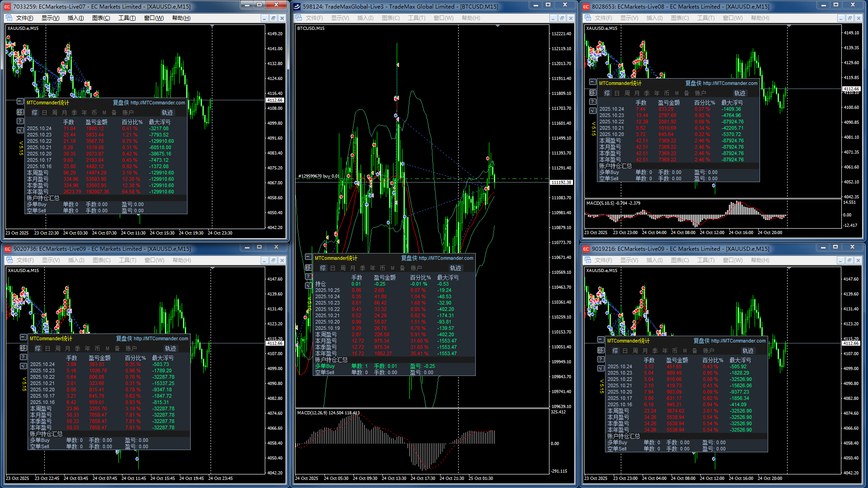Image resolution: width=868 pixels, height=488 pixels.
Task: Click the '?' help icon on BTCUSD stats panel
Action: click(x=309, y=277)
